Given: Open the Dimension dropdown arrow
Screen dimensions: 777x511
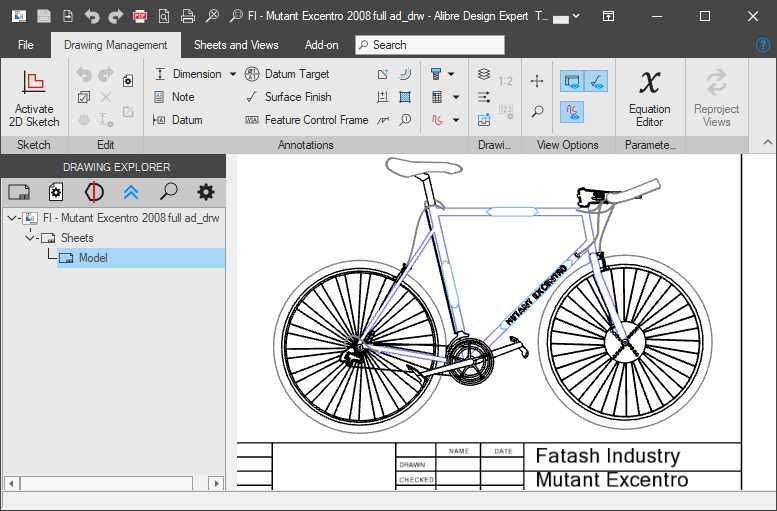Looking at the screenshot, I should (x=233, y=74).
